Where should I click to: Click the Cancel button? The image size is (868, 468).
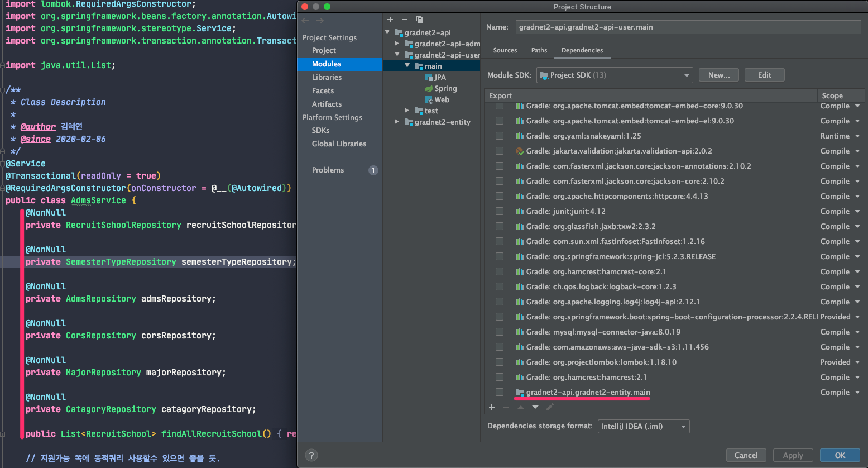(746, 455)
